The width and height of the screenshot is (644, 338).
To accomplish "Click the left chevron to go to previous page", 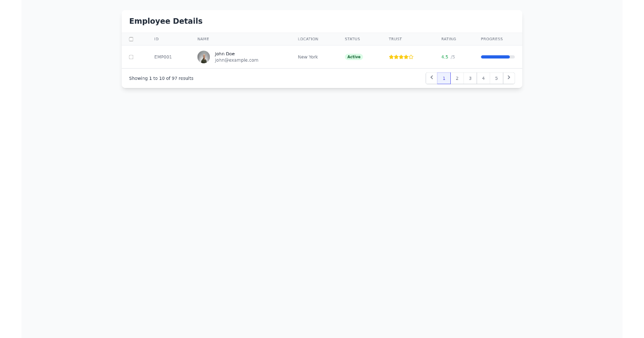I will (x=431, y=78).
